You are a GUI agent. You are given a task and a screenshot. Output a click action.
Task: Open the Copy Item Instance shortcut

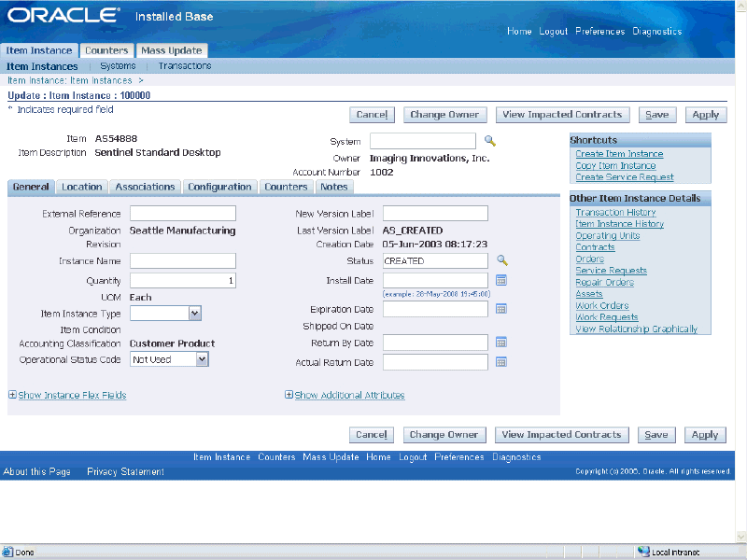615,166
